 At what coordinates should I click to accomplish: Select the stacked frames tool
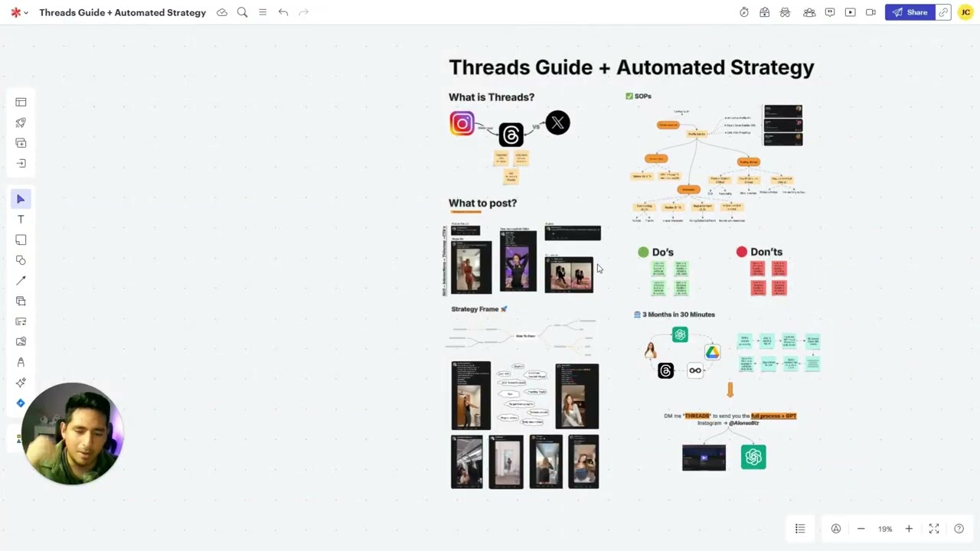pyautogui.click(x=21, y=301)
